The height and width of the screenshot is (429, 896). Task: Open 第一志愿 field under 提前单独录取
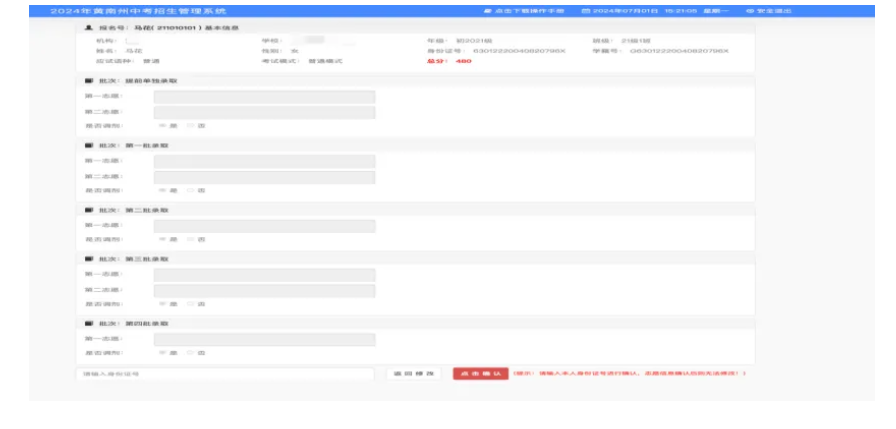[264, 97]
